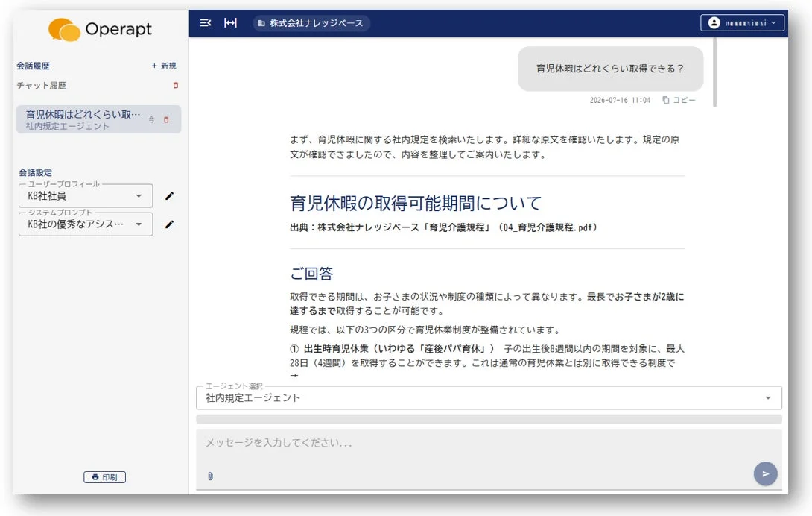The width and height of the screenshot is (812, 516).
Task: Click the 会話設定 heading
Action: click(x=35, y=172)
